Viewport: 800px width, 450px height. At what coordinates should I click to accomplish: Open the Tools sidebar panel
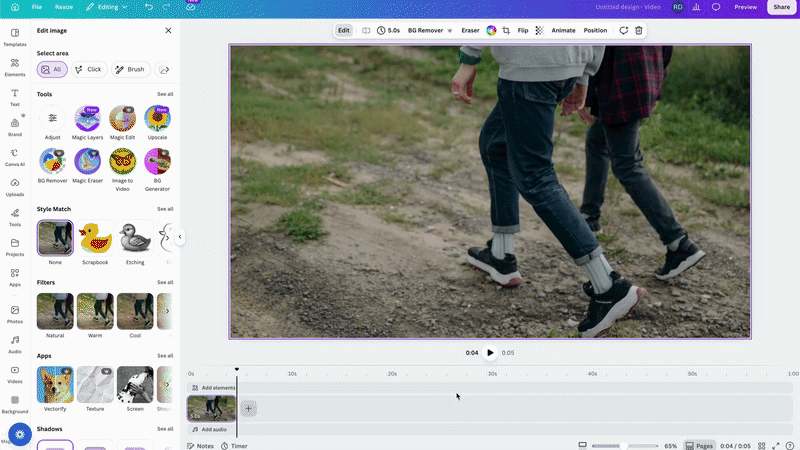pyautogui.click(x=15, y=217)
